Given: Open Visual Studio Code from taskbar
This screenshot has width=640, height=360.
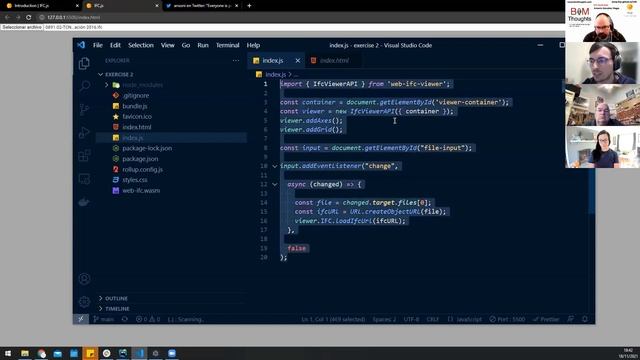Looking at the screenshot, I should [x=139, y=353].
